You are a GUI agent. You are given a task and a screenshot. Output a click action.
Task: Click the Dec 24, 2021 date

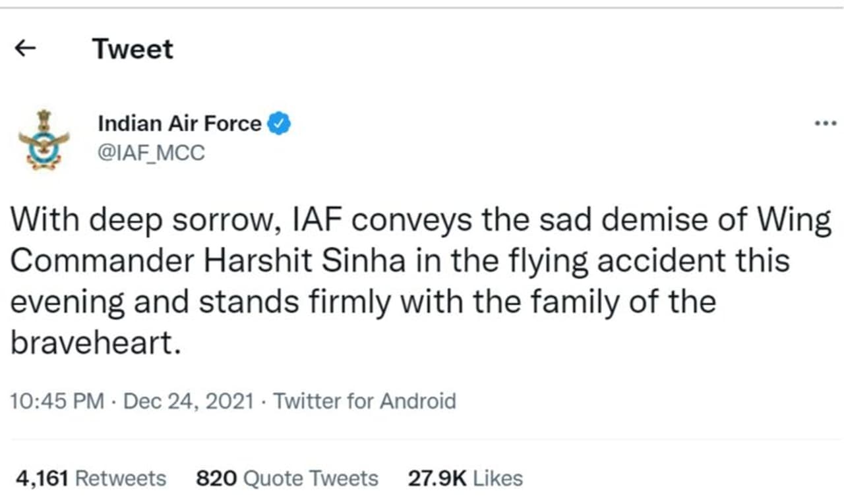click(189, 401)
